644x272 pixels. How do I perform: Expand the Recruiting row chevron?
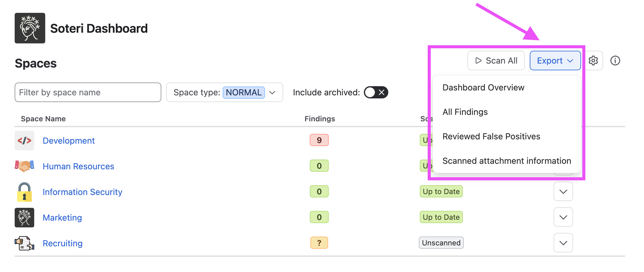tap(563, 243)
